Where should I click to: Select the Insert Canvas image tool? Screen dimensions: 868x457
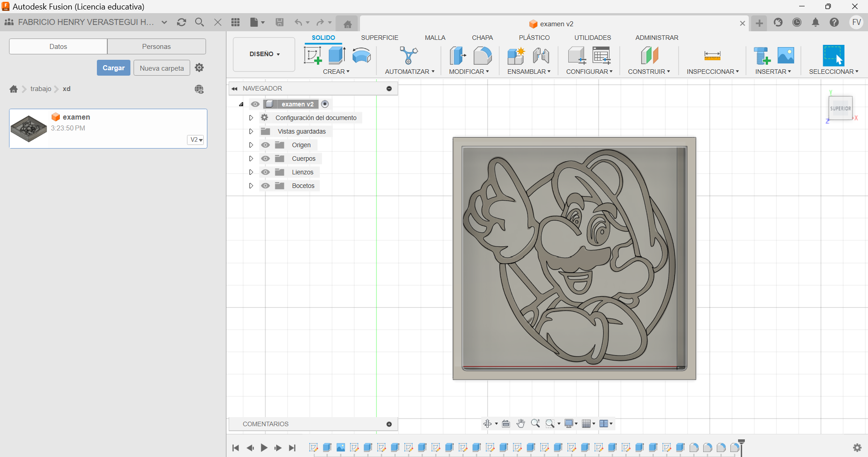[x=786, y=55]
